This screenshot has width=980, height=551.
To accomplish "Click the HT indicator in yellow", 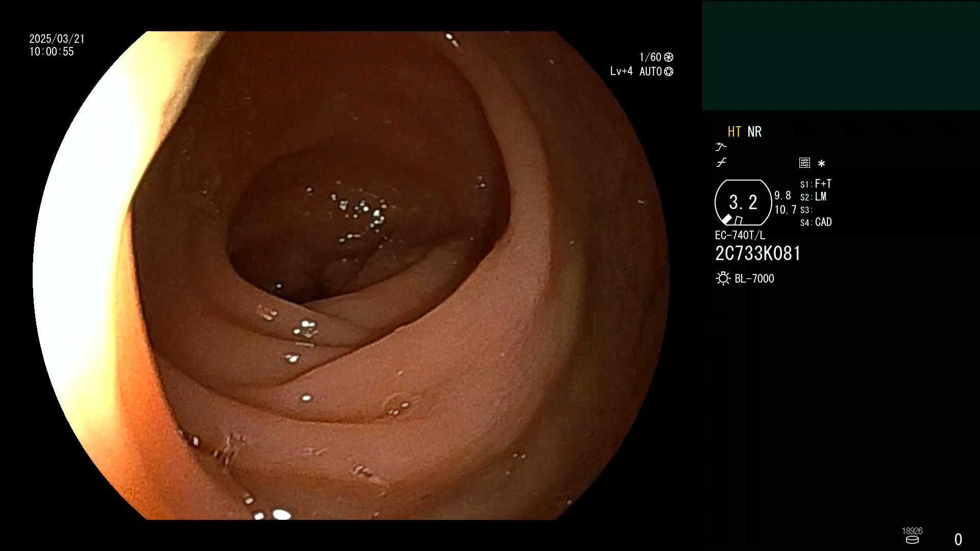I will [x=734, y=132].
